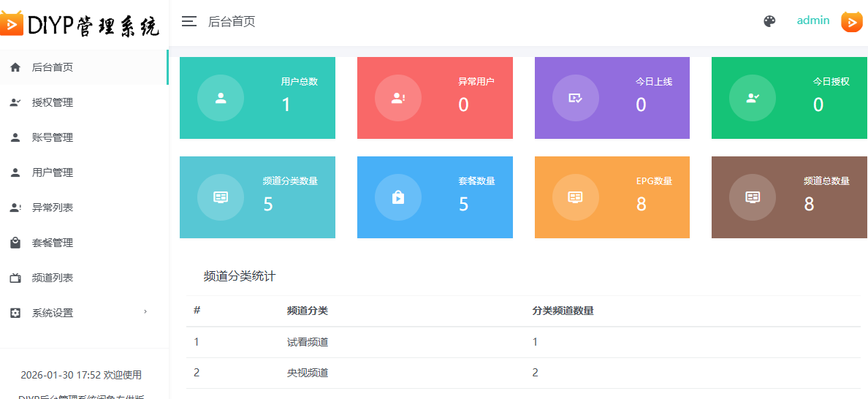Click the monitor icon in EPG数量 card
This screenshot has height=399, width=868.
[575, 197]
